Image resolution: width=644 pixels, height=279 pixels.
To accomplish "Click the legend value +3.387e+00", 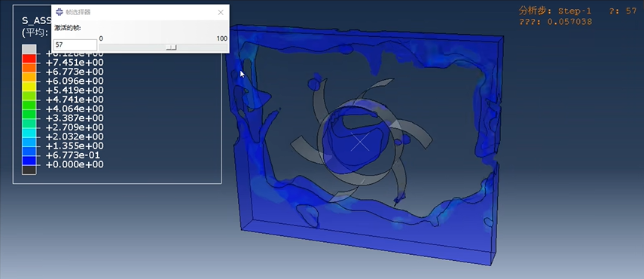I will pyautogui.click(x=75, y=118).
